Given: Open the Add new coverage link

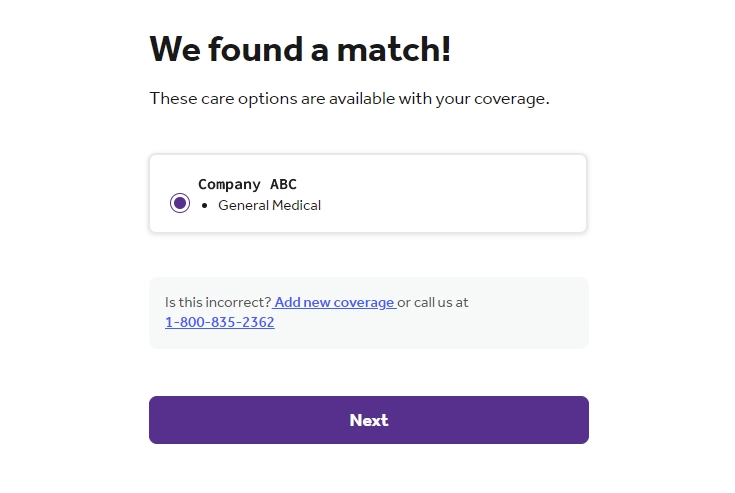Looking at the screenshot, I should pyautogui.click(x=335, y=302).
